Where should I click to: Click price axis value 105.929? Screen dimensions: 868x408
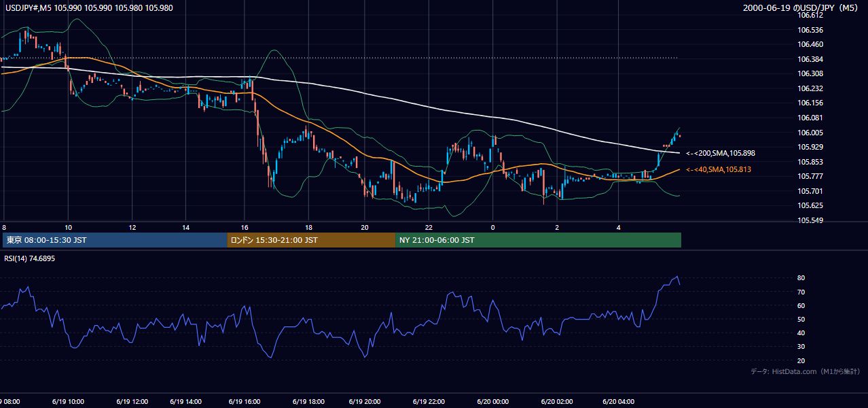[x=810, y=147]
